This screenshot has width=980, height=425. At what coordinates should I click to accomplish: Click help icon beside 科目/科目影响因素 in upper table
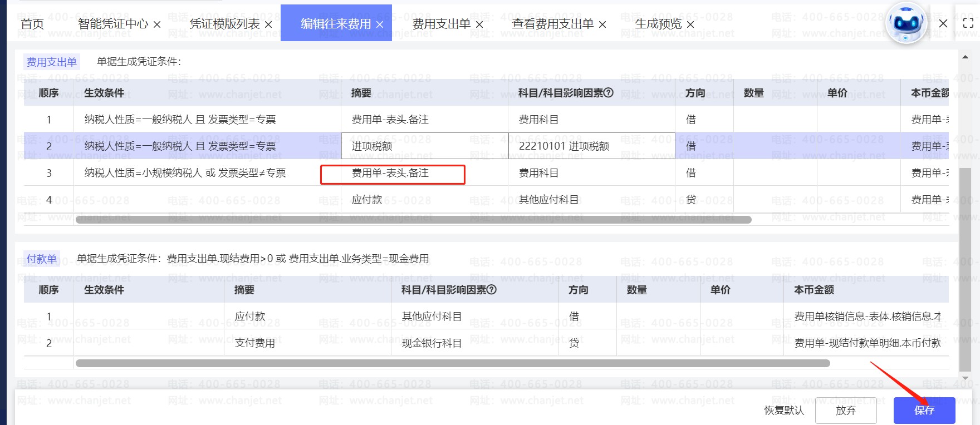609,93
